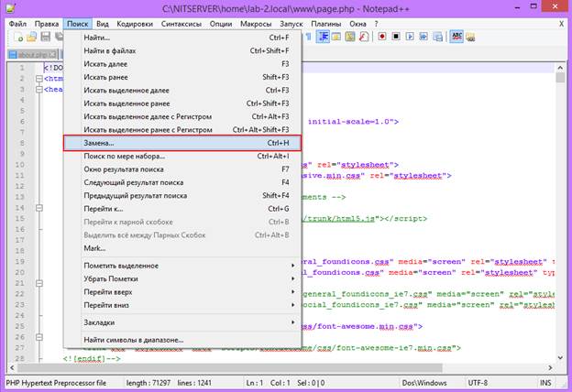Choose Замена... menu entry
The image size is (572, 392).
point(182,143)
